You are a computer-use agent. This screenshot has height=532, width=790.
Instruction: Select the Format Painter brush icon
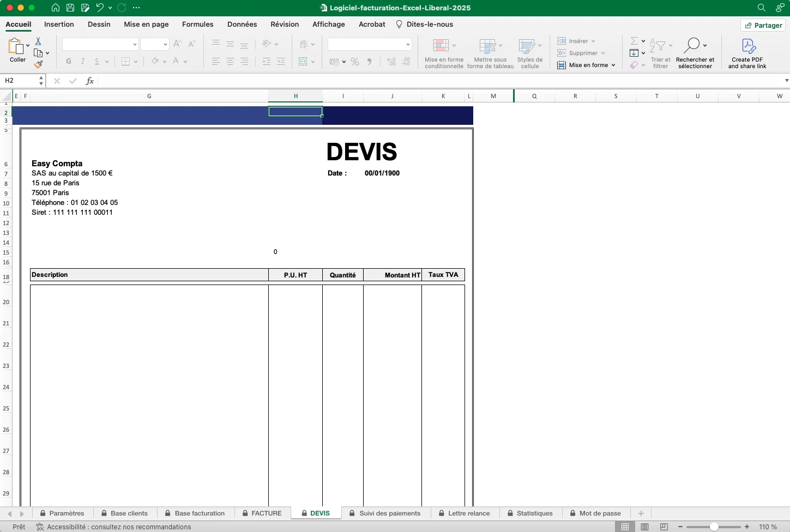[38, 64]
